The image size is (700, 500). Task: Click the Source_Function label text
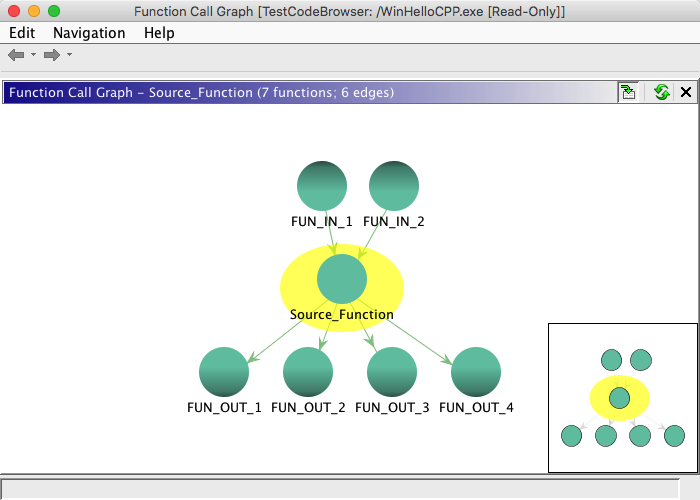[342, 314]
